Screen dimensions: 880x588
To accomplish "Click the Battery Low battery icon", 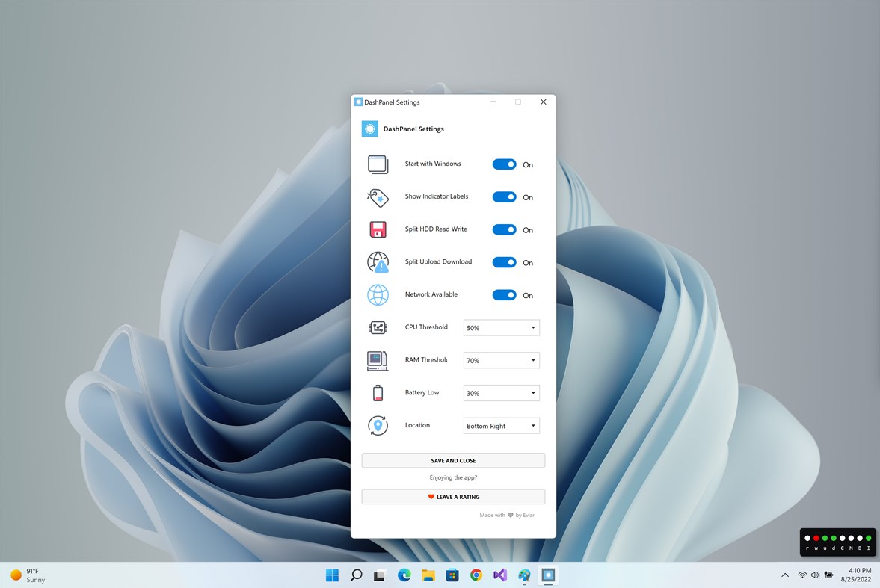I will click(x=378, y=392).
